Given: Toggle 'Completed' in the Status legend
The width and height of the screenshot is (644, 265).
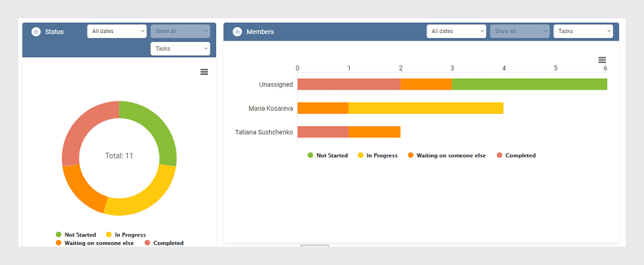Looking at the screenshot, I should (x=164, y=243).
